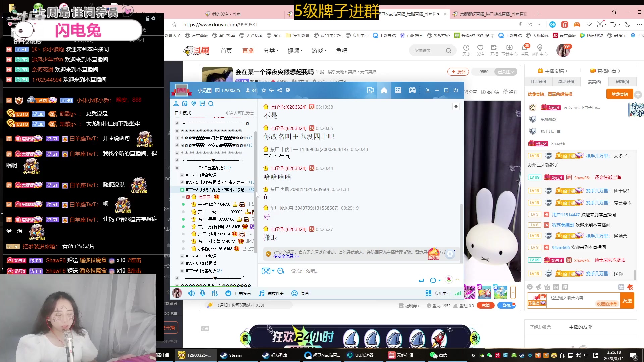Click the screen share video icon in YY
The height and width of the screenshot is (362, 644).
pyautogui.click(x=370, y=90)
